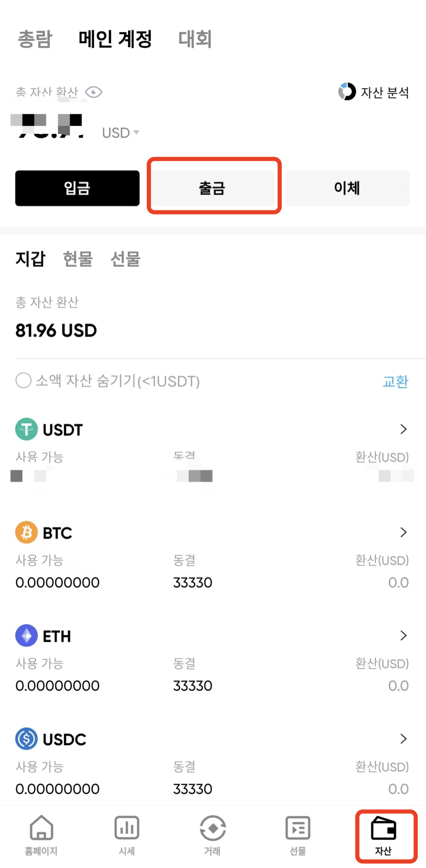Tap the USDT Tether coin icon
The image size is (426, 868).
click(27, 429)
